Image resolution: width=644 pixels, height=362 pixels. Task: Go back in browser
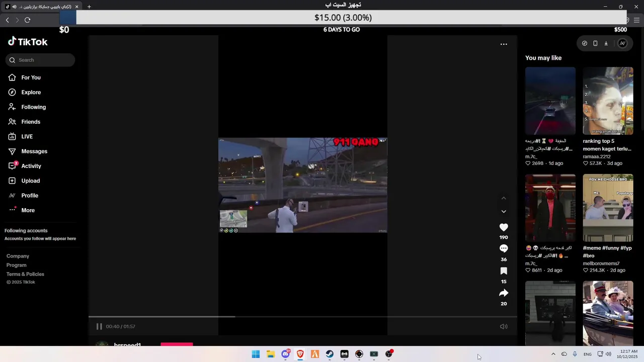click(x=7, y=20)
